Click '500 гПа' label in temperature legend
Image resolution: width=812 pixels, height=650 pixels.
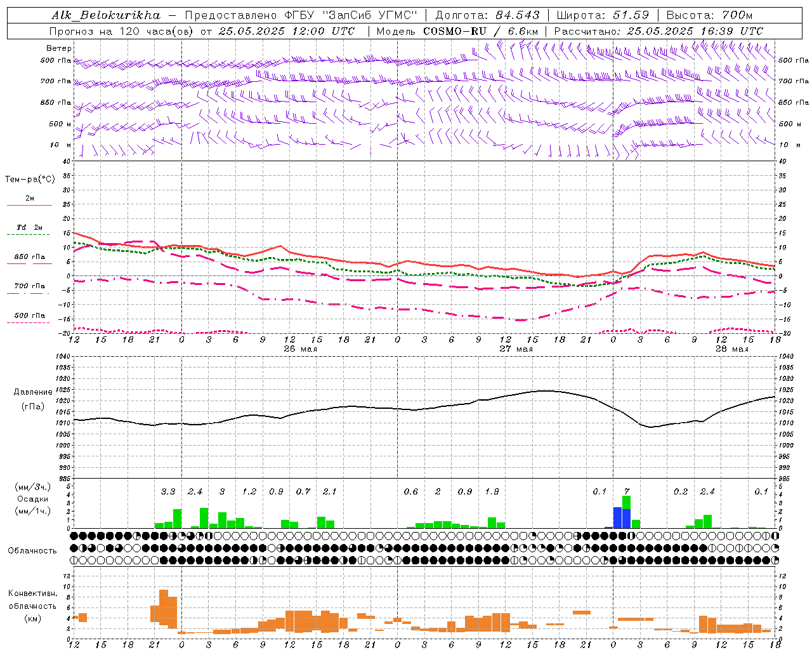coord(30,315)
